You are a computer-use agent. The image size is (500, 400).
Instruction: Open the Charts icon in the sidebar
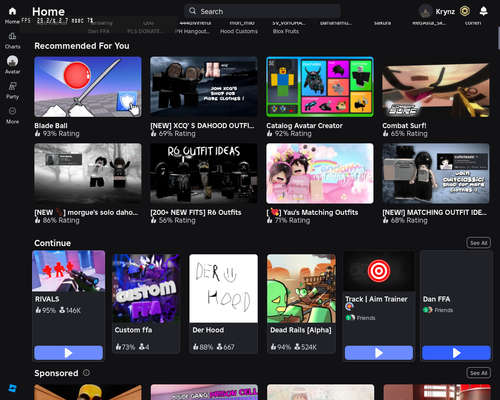coord(12,36)
